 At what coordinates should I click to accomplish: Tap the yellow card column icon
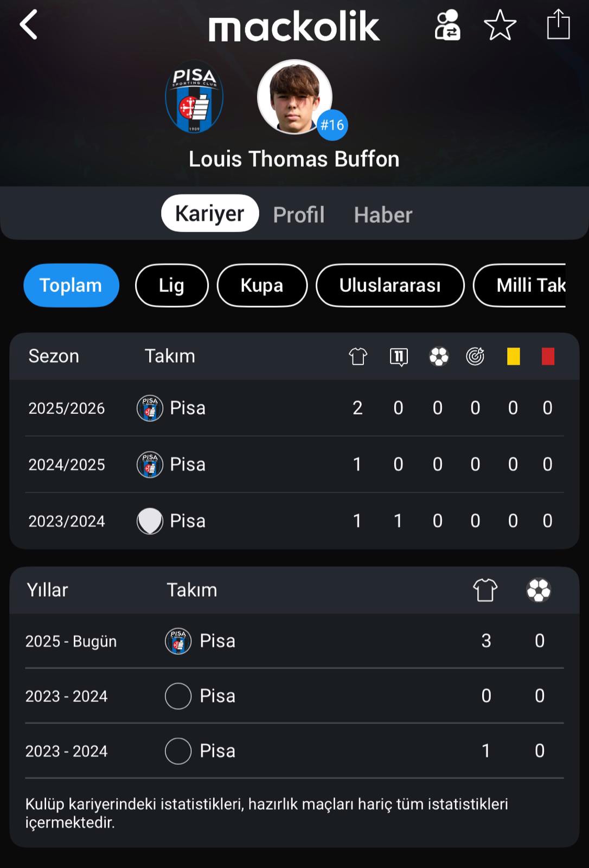pos(513,356)
